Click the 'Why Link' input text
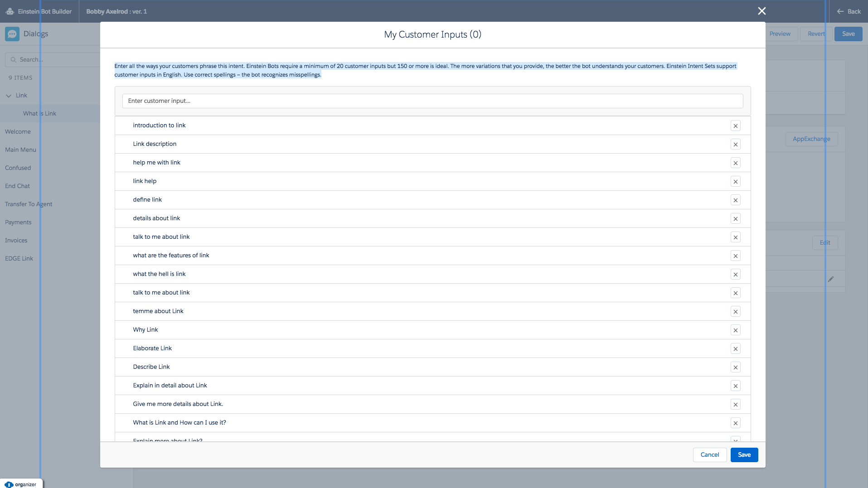Viewport: 868px width, 488px height. [x=145, y=330]
